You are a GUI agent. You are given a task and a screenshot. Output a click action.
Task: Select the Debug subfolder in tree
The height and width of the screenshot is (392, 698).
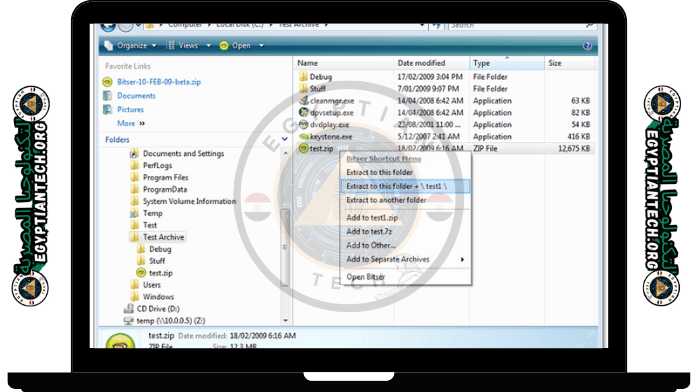[x=160, y=249]
